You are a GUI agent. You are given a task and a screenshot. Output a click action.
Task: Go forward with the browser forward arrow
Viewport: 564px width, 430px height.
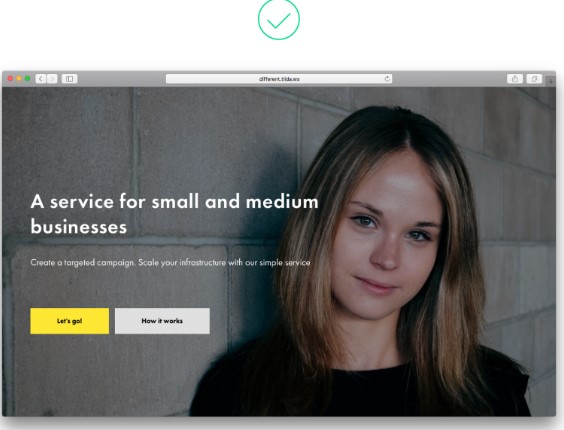click(52, 78)
